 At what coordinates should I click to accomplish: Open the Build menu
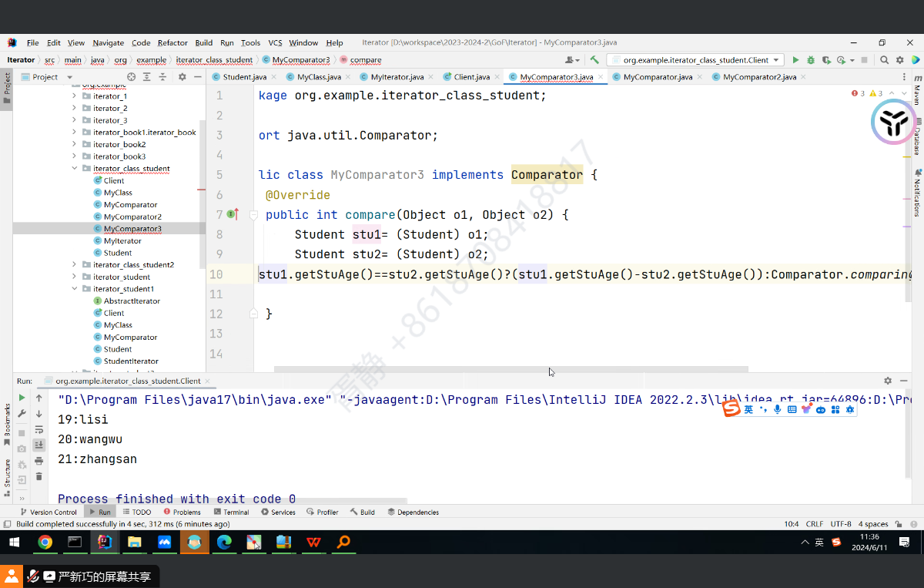[203, 43]
